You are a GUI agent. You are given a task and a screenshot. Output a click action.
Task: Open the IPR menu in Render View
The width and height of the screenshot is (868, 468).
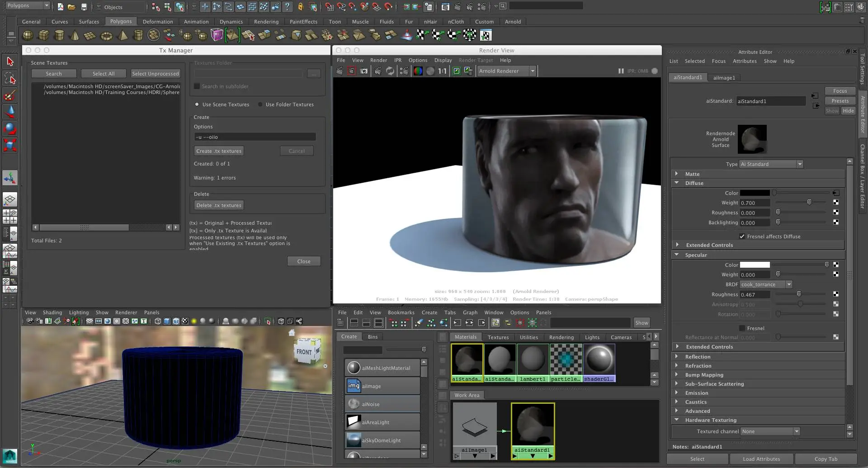click(x=397, y=60)
